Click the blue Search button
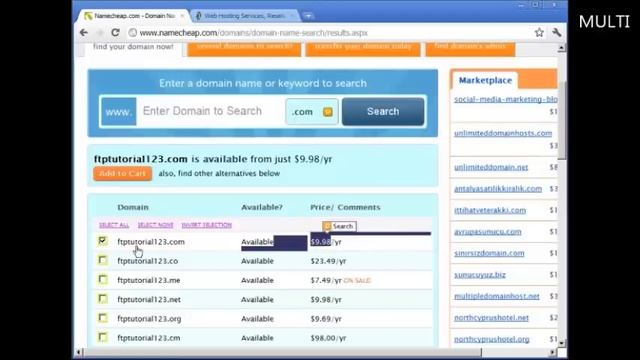Screen dimensions: 640x360 click(x=383, y=111)
